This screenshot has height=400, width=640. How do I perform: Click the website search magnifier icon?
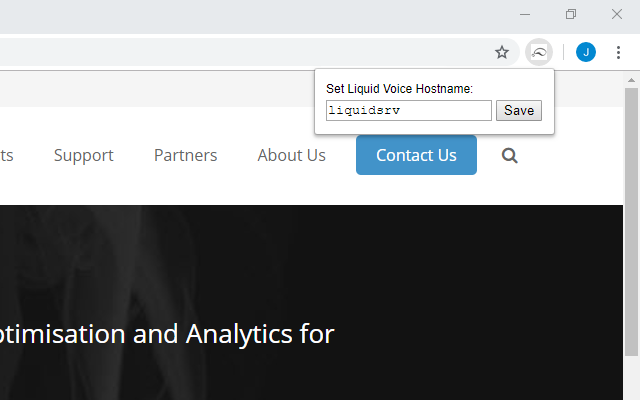(x=510, y=156)
